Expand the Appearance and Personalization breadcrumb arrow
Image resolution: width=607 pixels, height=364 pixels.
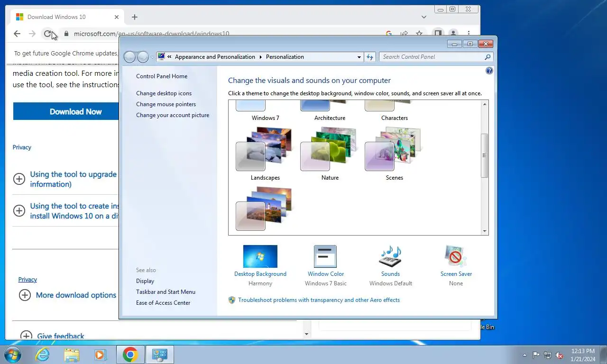pos(260,57)
